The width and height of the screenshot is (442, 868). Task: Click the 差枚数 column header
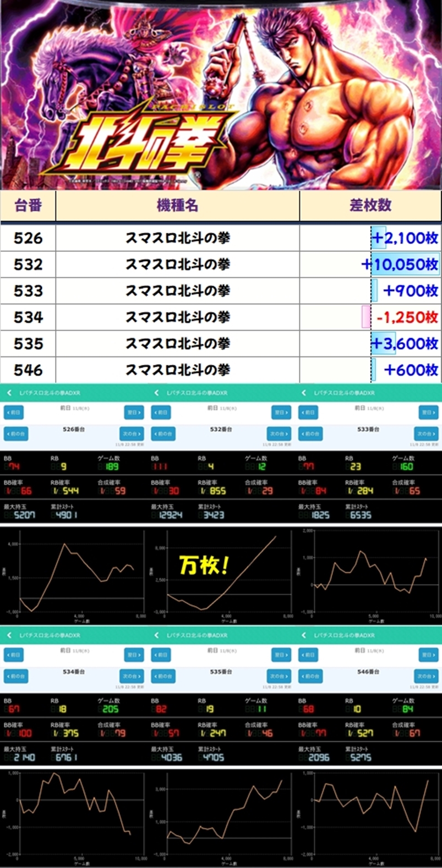370,206
